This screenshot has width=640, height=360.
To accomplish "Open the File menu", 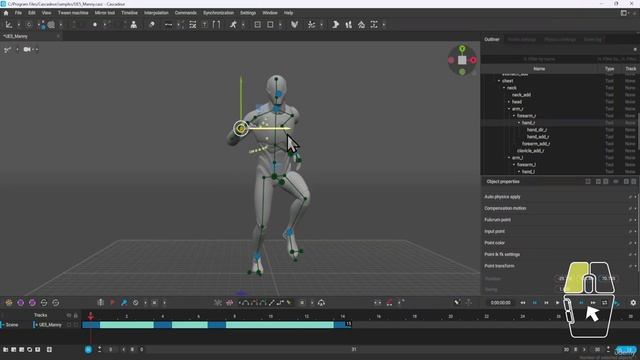I will [18, 13].
